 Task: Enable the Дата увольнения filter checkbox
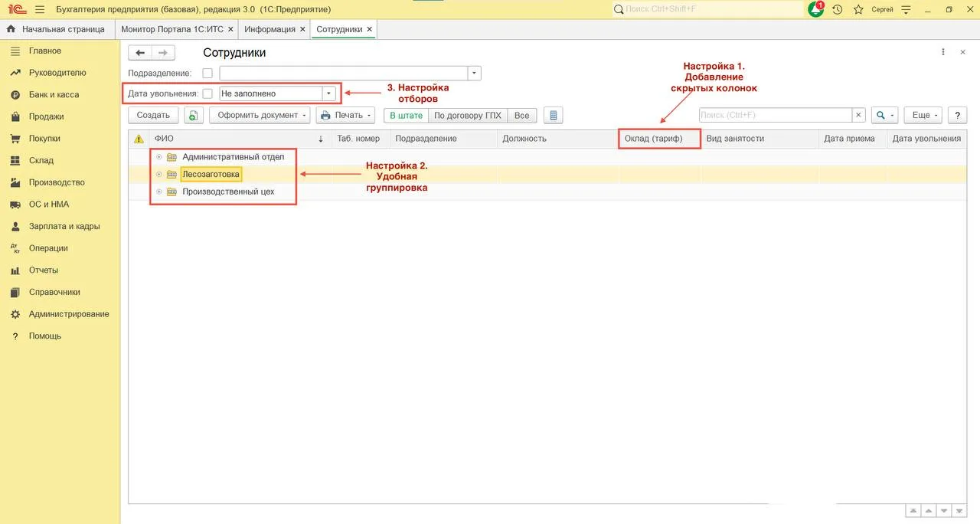207,93
